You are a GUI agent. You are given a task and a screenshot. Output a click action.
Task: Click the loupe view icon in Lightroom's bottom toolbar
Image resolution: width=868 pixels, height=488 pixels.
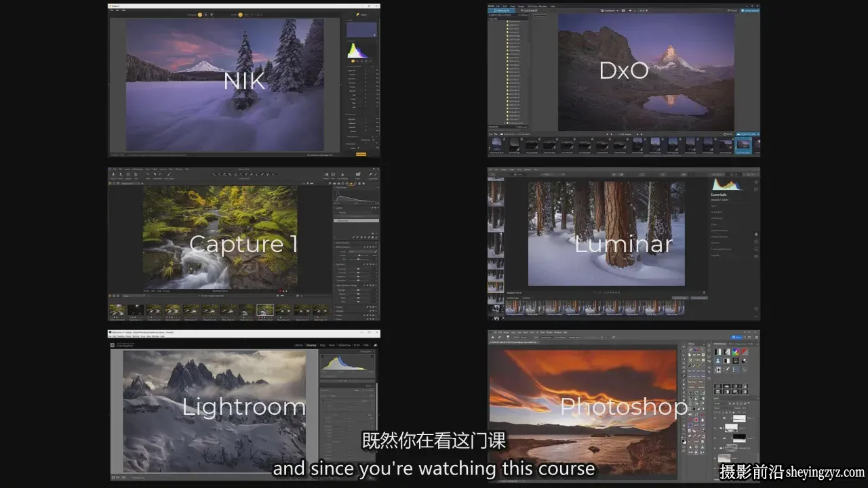pyautogui.click(x=115, y=478)
